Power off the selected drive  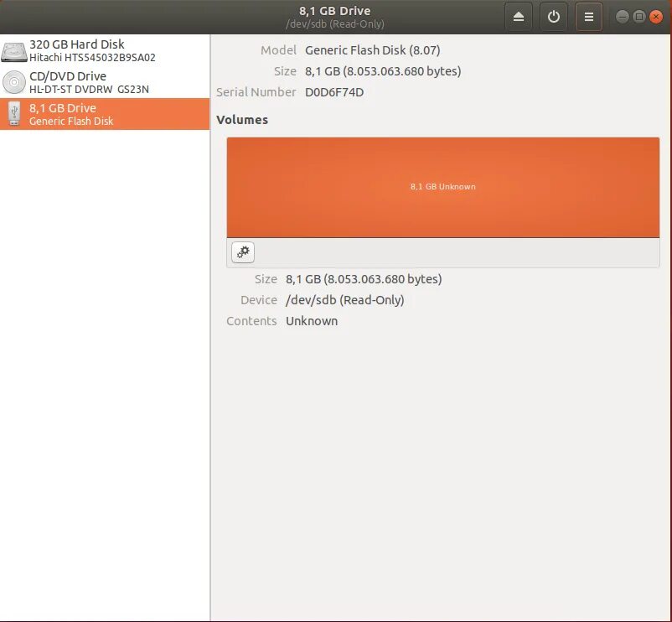554,17
